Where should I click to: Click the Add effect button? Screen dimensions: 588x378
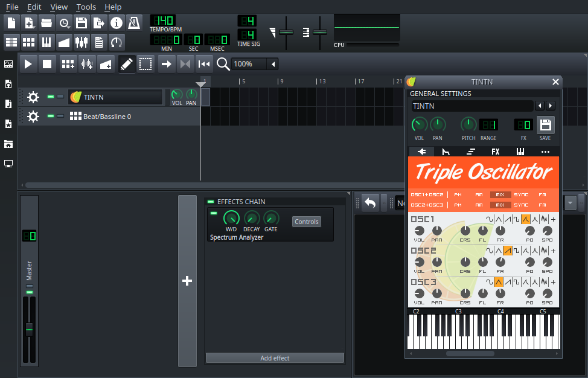[x=275, y=358]
